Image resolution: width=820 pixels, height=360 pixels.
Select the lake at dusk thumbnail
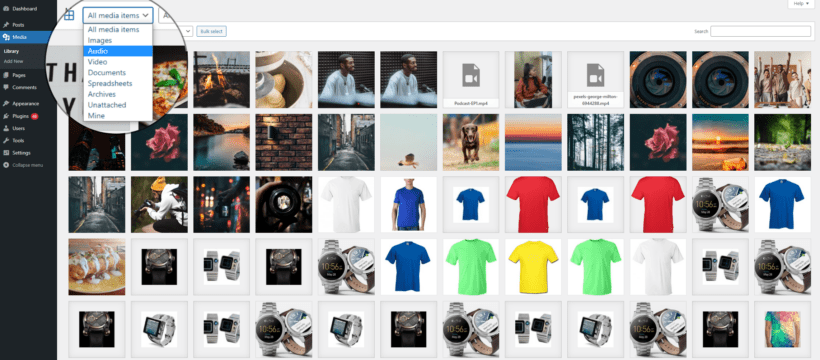click(x=222, y=142)
